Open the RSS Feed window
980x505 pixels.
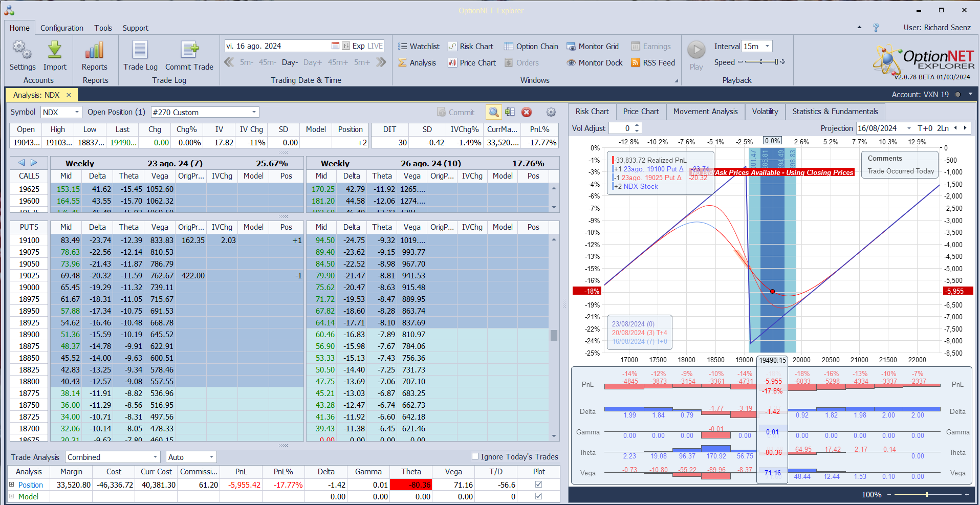[653, 63]
